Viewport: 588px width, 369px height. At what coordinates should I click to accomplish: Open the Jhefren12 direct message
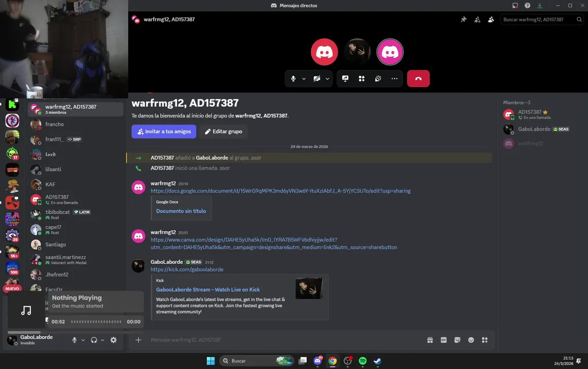75,275
